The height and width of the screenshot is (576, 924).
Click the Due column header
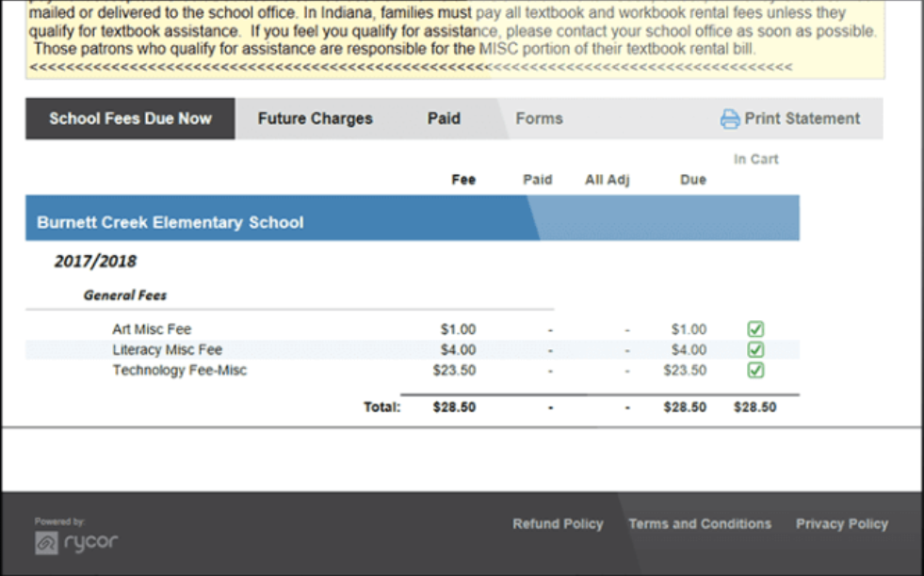(692, 179)
